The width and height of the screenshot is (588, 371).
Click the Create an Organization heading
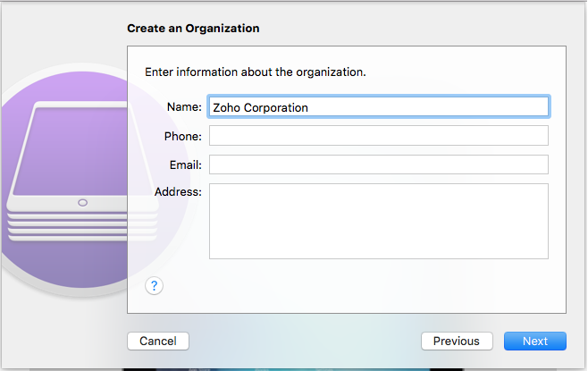click(193, 28)
